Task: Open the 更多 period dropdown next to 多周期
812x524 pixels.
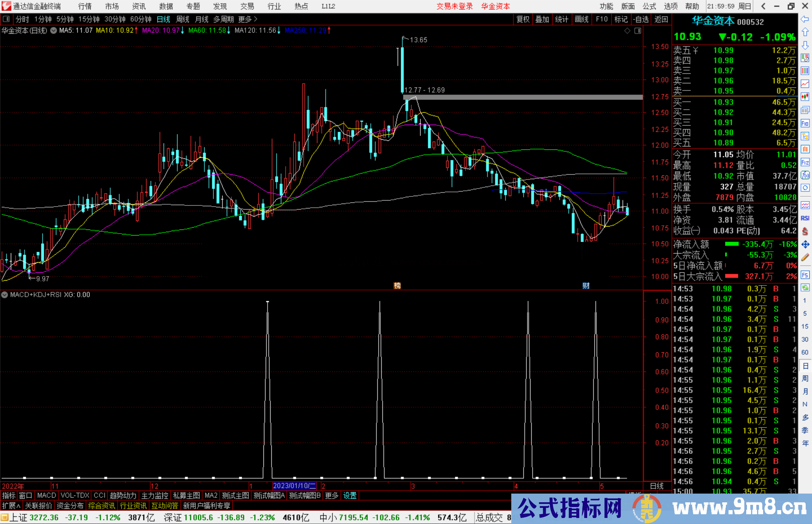Action: (x=245, y=19)
